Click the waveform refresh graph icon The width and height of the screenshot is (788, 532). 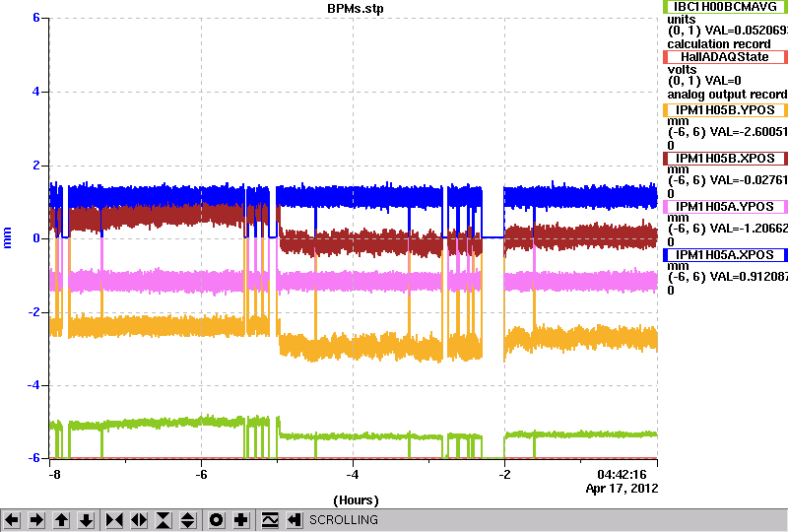pyautogui.click(x=269, y=520)
